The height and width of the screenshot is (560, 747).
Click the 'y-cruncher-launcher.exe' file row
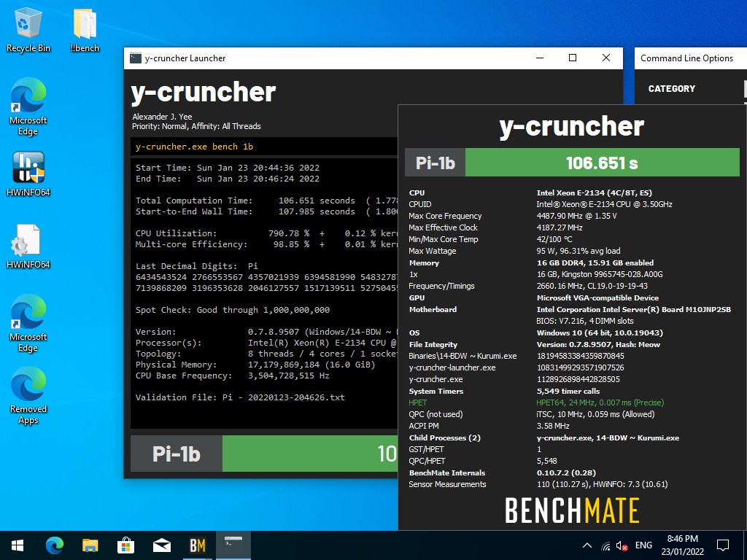click(452, 368)
